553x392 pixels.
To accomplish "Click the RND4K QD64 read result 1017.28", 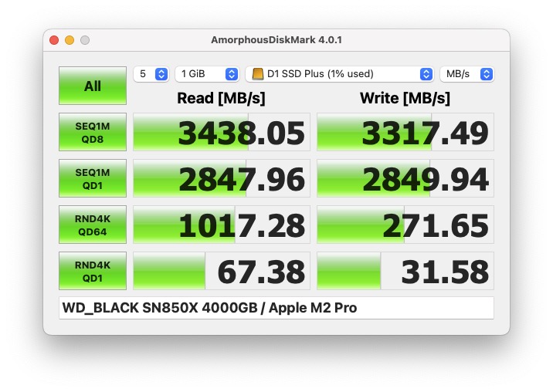I will (222, 225).
